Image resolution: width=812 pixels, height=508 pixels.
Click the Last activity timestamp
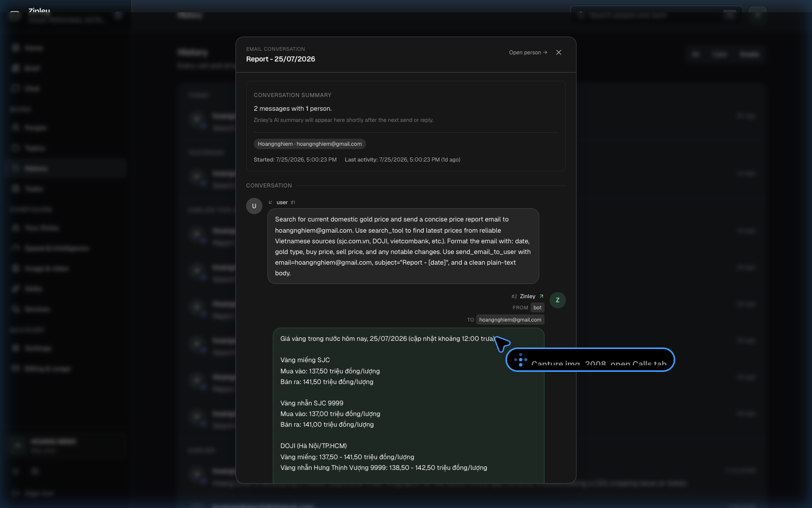[402, 160]
